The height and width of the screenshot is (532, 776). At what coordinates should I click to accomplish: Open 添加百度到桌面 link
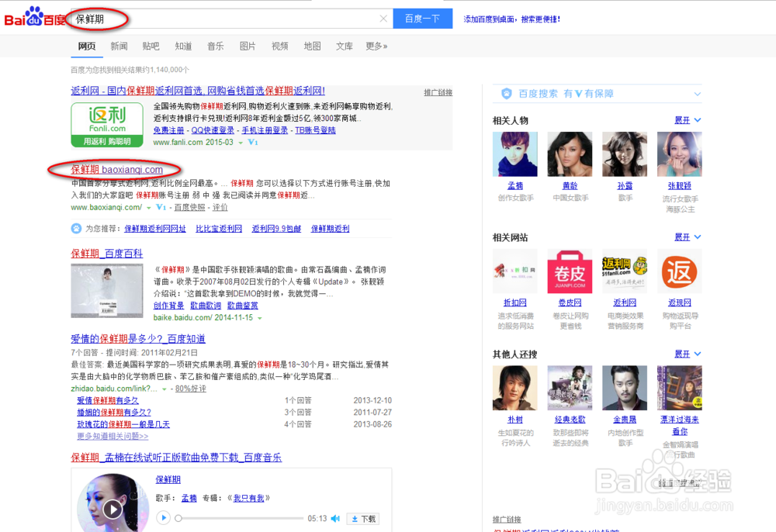pyautogui.click(x=511, y=19)
